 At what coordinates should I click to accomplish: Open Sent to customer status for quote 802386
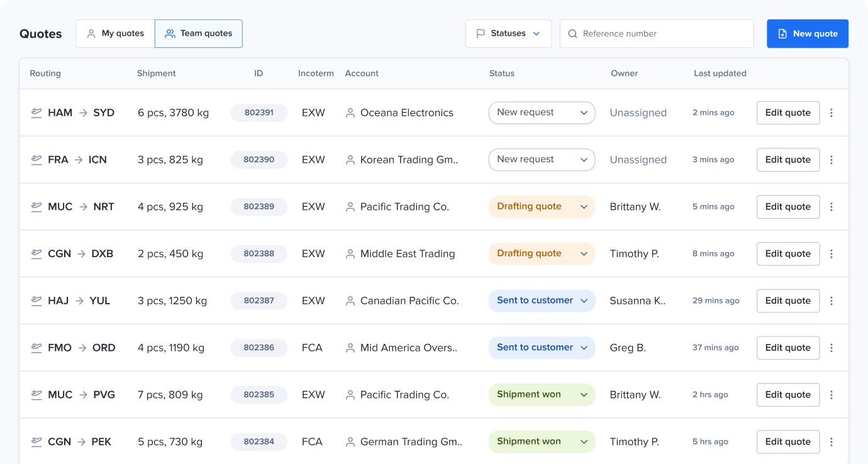(x=542, y=348)
